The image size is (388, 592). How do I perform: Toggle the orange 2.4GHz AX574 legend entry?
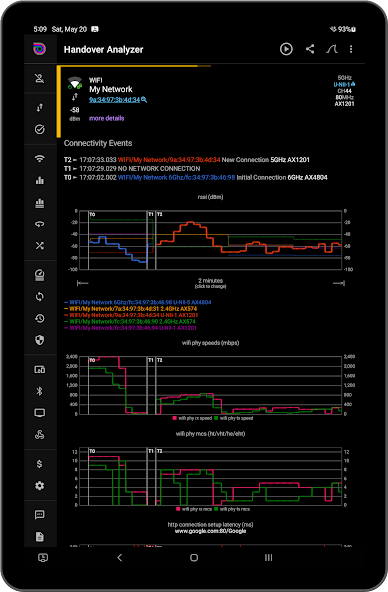tap(131, 309)
